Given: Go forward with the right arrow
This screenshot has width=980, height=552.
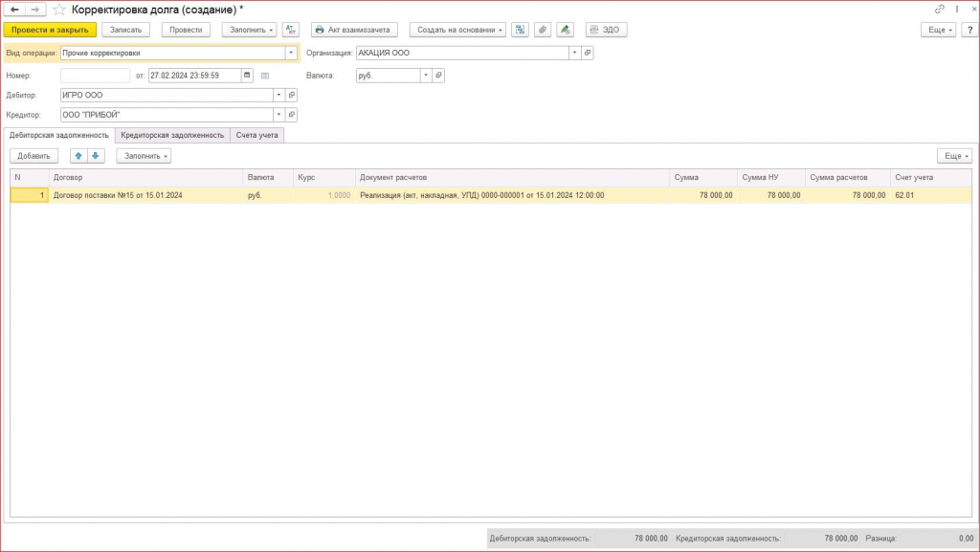Looking at the screenshot, I should point(35,10).
